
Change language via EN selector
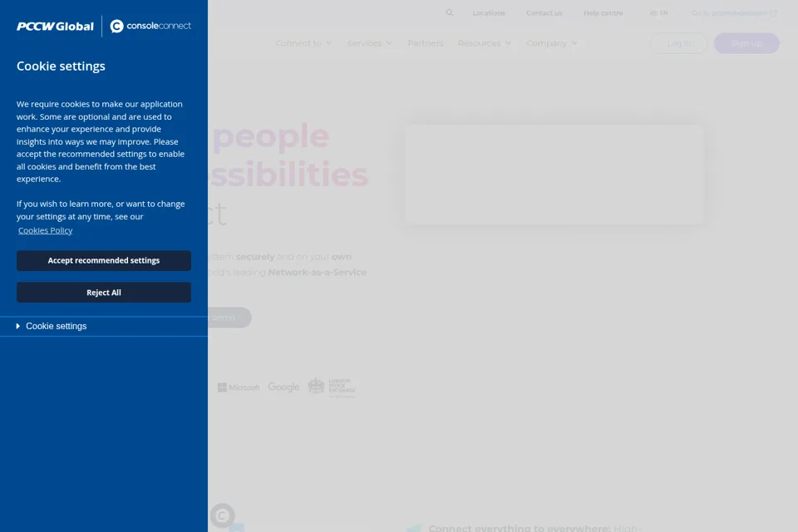coord(658,13)
